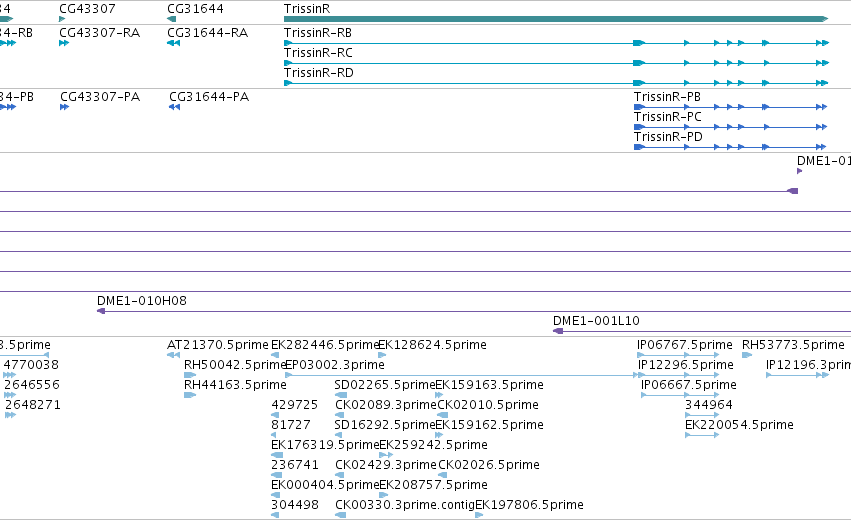Image resolution: width=851 pixels, height=520 pixels.
Task: Select the EK128624.5prime EST label
Action: pyautogui.click(x=432, y=345)
